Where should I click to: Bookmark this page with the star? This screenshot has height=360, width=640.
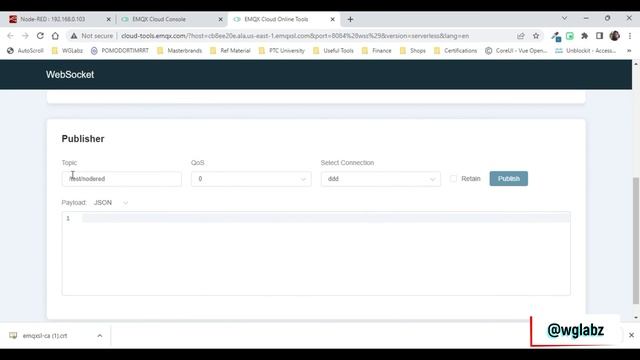coord(536,36)
